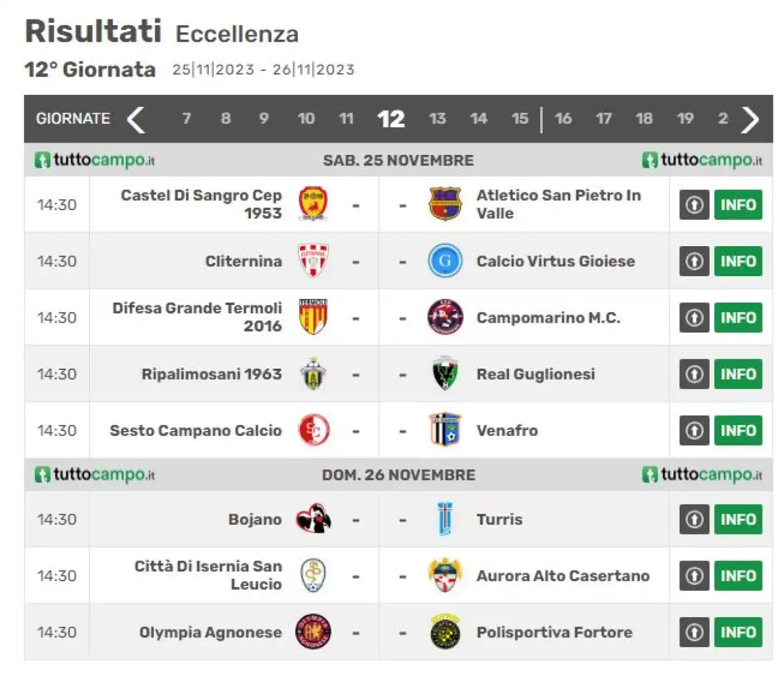Show next giornate with right chevron
Viewport: 784px width, 676px height.
(750, 119)
